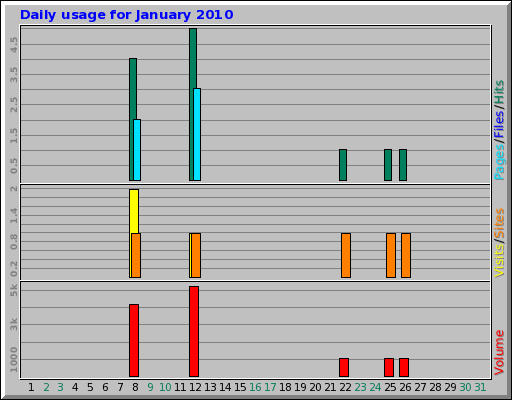Click green day label '16' on the x-axis

pos(255,387)
